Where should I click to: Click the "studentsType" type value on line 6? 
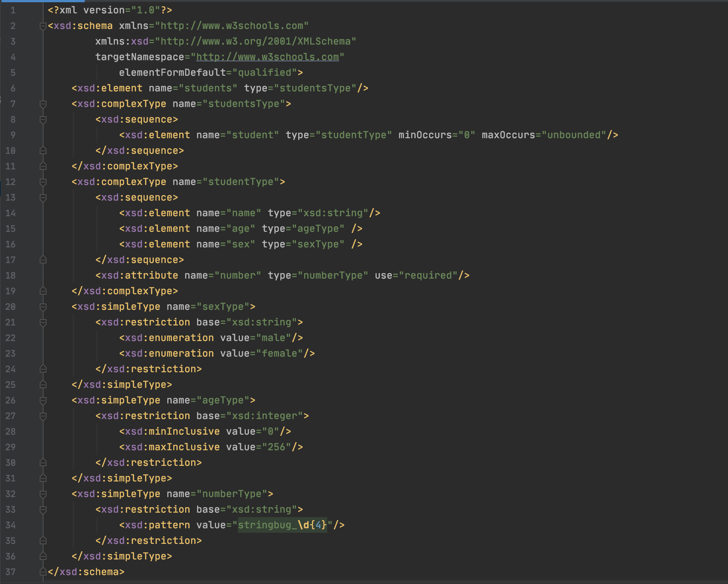coord(315,88)
